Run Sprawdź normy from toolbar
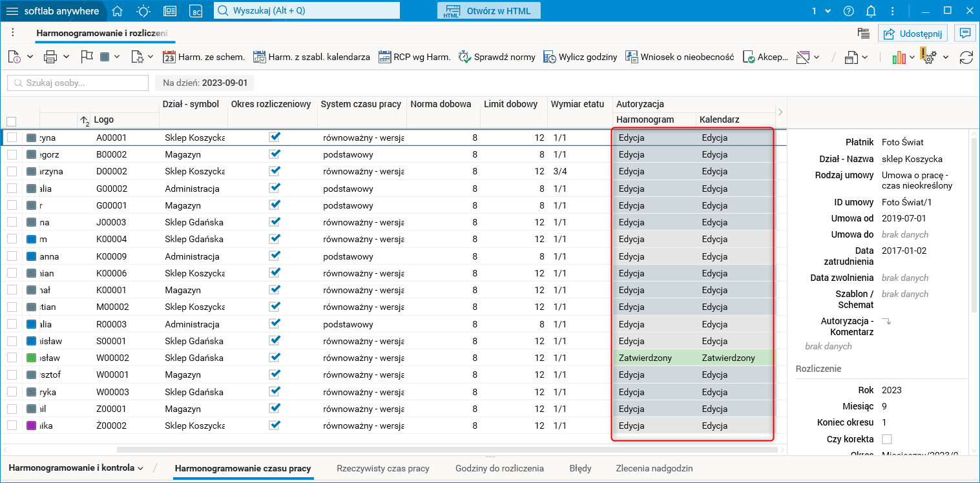The image size is (980, 483). click(x=497, y=57)
